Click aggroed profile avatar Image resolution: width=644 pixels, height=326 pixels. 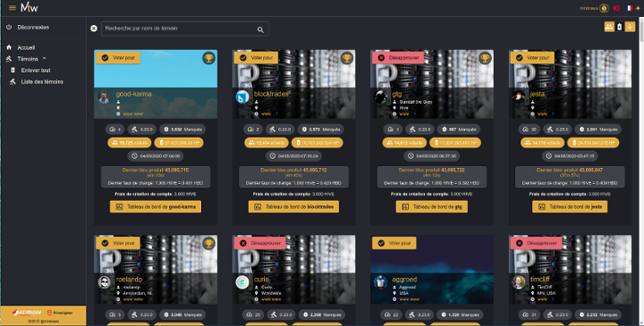click(380, 282)
